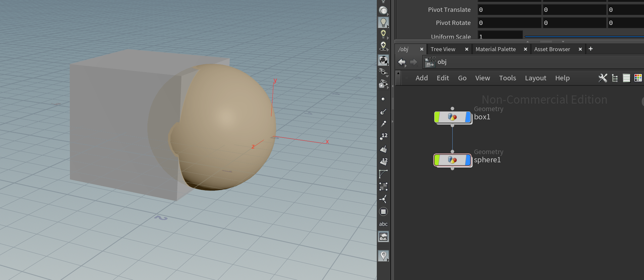
Task: Click second Pivot Rotate value field
Action: tap(574, 23)
